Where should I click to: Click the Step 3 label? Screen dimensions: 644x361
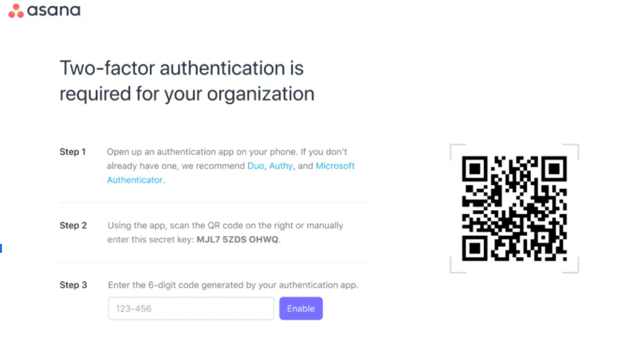point(73,285)
